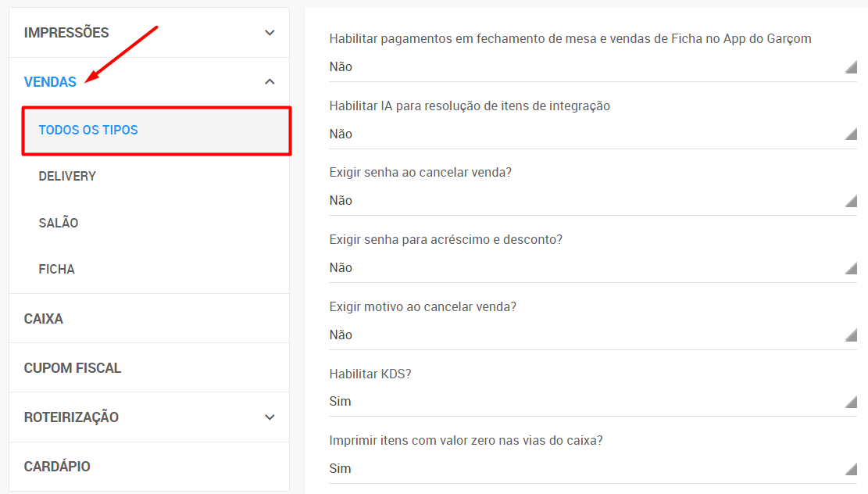Open the SALÃO sales settings
This screenshot has width=868, height=494.
(59, 223)
